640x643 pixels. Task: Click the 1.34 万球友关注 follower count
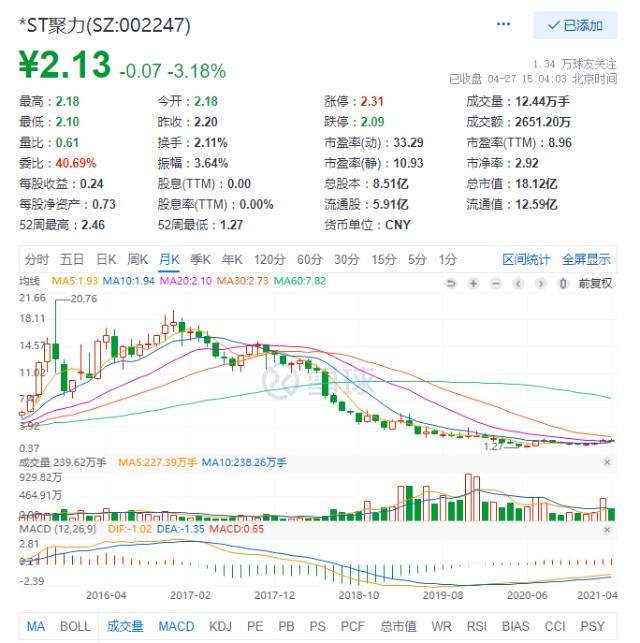(575, 64)
